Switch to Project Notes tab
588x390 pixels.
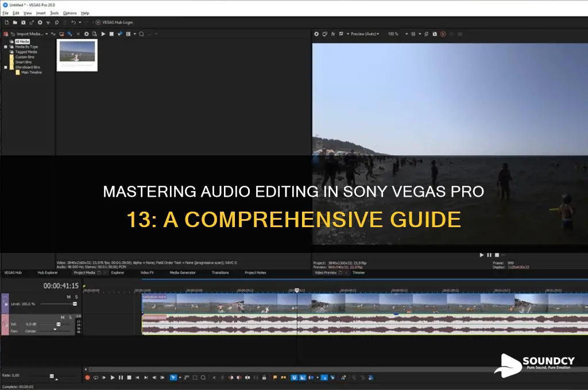tap(256, 273)
